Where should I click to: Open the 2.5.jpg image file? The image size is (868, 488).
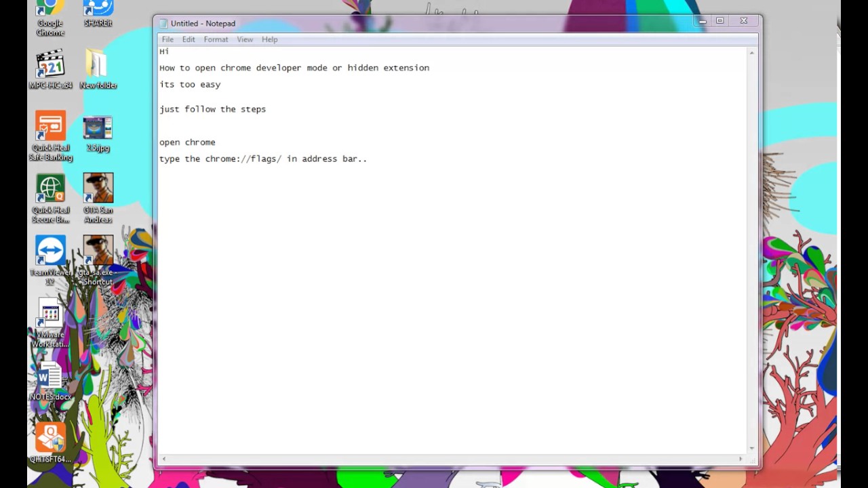(98, 134)
